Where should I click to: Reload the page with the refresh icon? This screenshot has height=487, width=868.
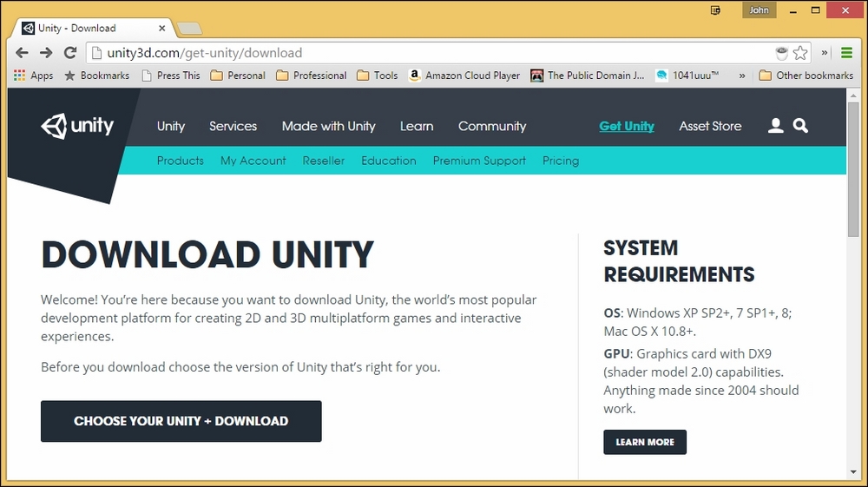point(69,53)
